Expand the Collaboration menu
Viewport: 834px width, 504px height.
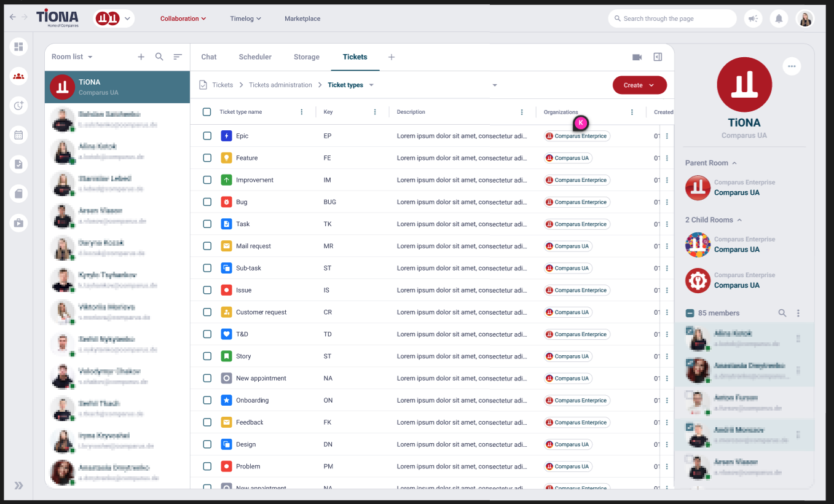pyautogui.click(x=183, y=18)
